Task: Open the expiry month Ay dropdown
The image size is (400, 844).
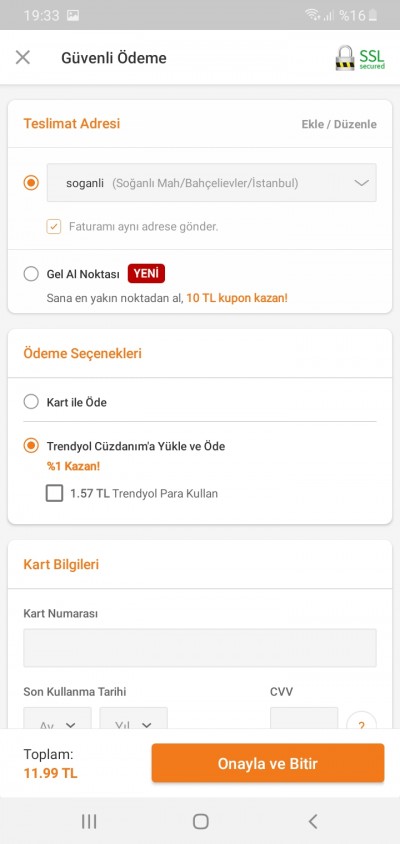Action: coord(58,719)
